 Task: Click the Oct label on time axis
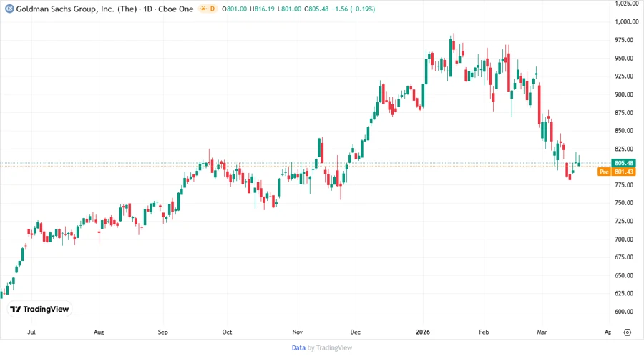coord(227,332)
